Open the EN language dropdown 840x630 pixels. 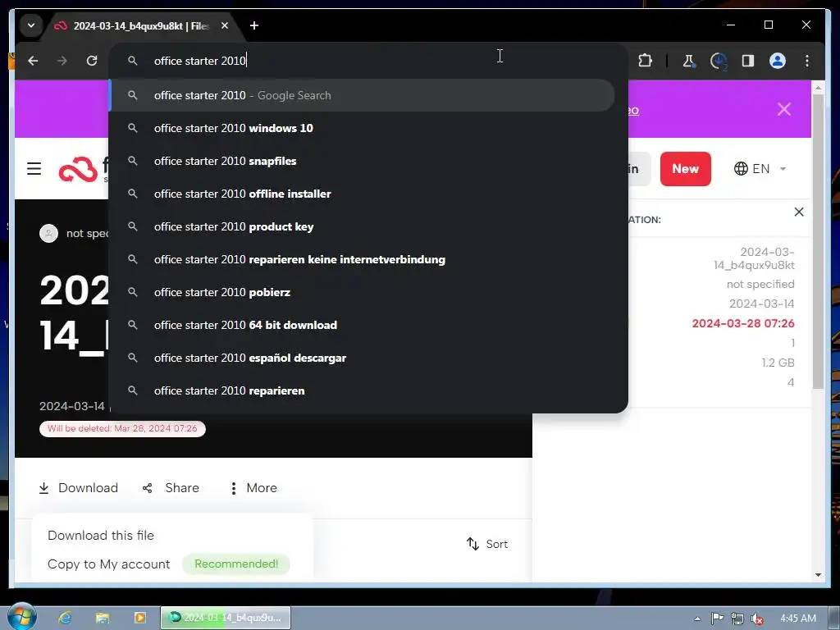(x=760, y=169)
